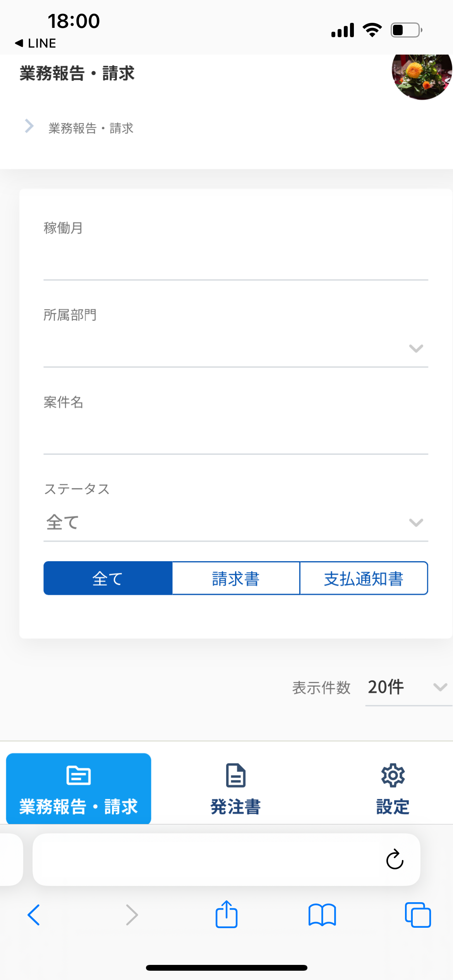Image resolution: width=453 pixels, height=980 pixels.
Task: Change 表示件数 from 20件
Action: click(x=408, y=687)
